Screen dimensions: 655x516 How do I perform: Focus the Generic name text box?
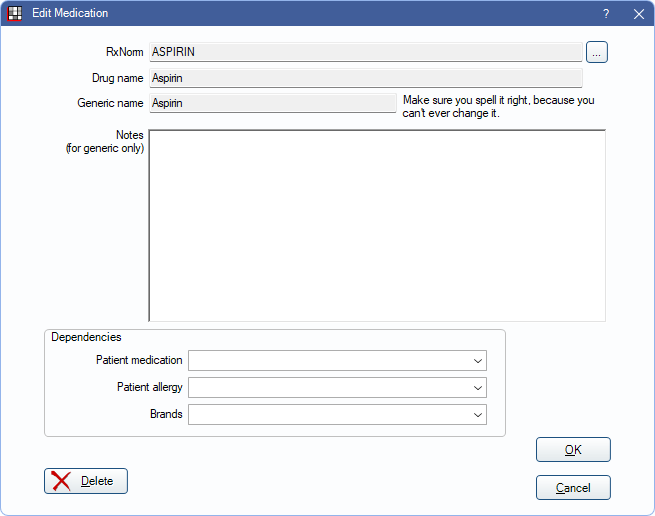273,103
